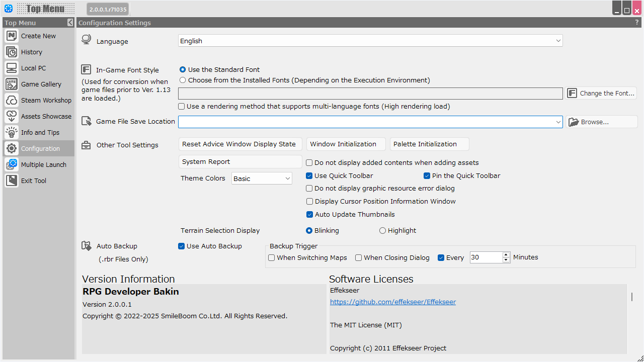Click the Software Licenses scrollbar
The height and width of the screenshot is (362, 644).
pos(632,297)
